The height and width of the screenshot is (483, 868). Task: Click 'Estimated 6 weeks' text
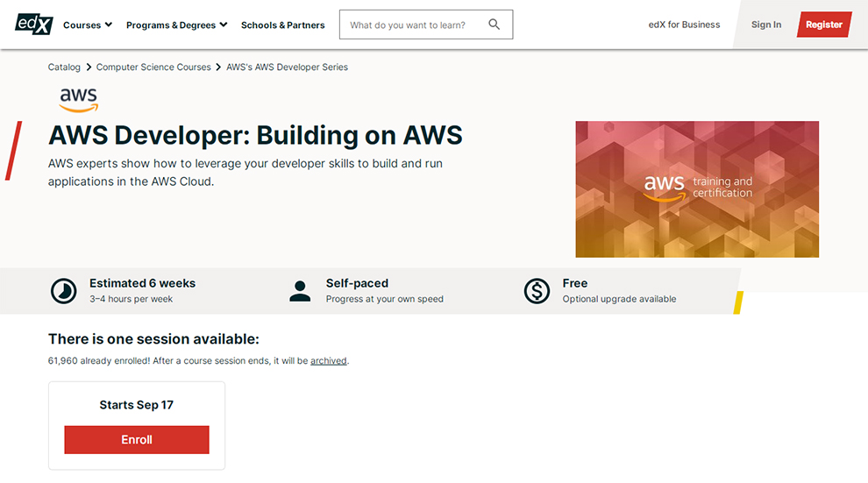point(142,283)
